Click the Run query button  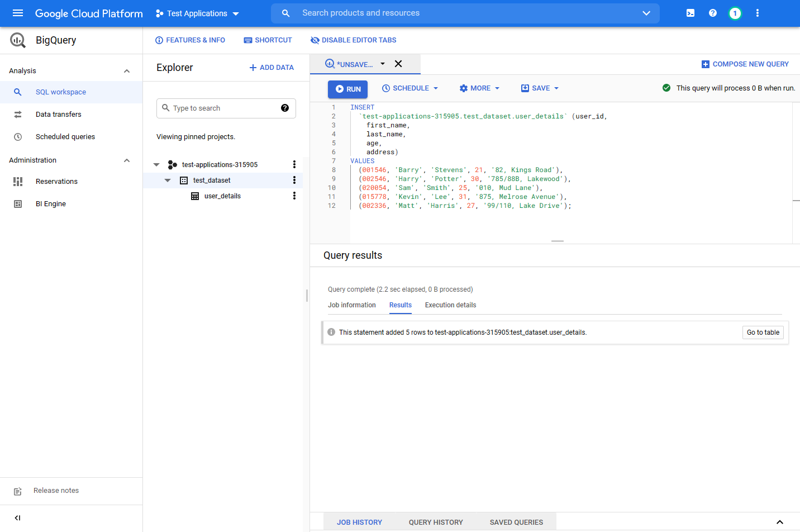tap(348, 89)
